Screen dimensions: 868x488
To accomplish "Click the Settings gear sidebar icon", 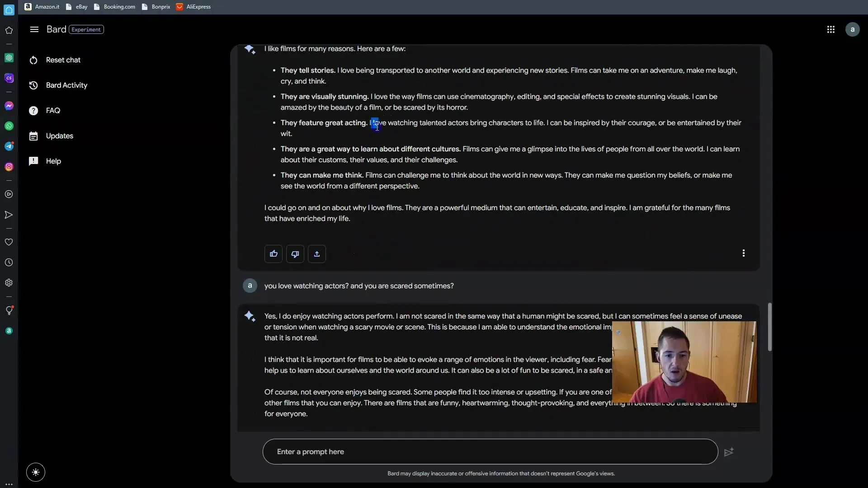I will (8, 282).
